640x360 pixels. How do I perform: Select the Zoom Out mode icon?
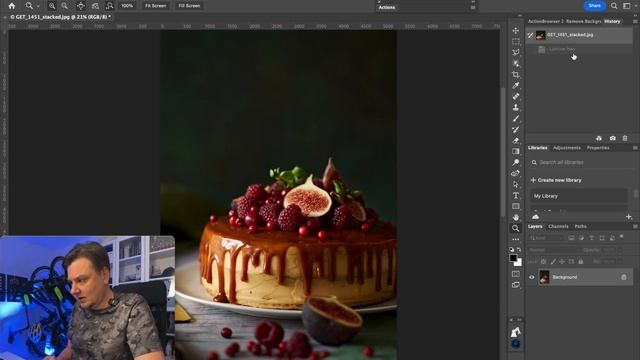[x=64, y=6]
